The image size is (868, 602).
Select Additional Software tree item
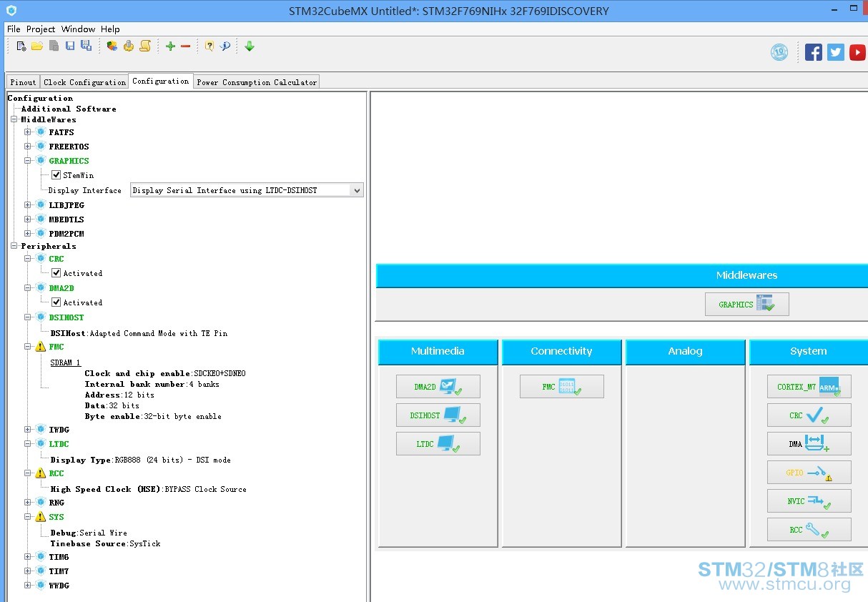[69, 109]
